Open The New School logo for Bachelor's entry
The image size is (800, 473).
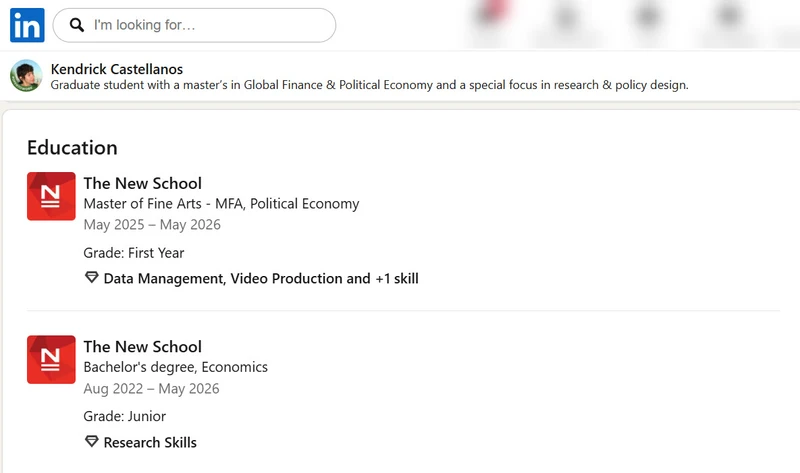tap(51, 360)
